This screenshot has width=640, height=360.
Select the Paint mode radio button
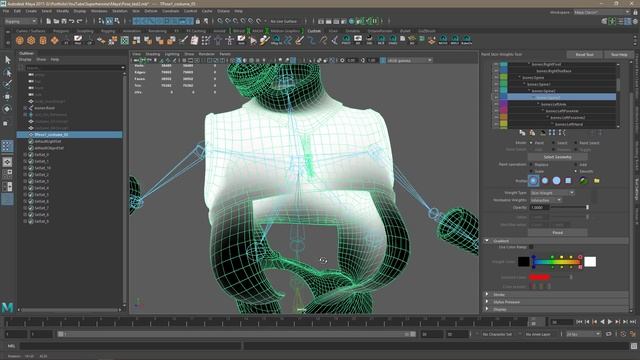coord(531,143)
